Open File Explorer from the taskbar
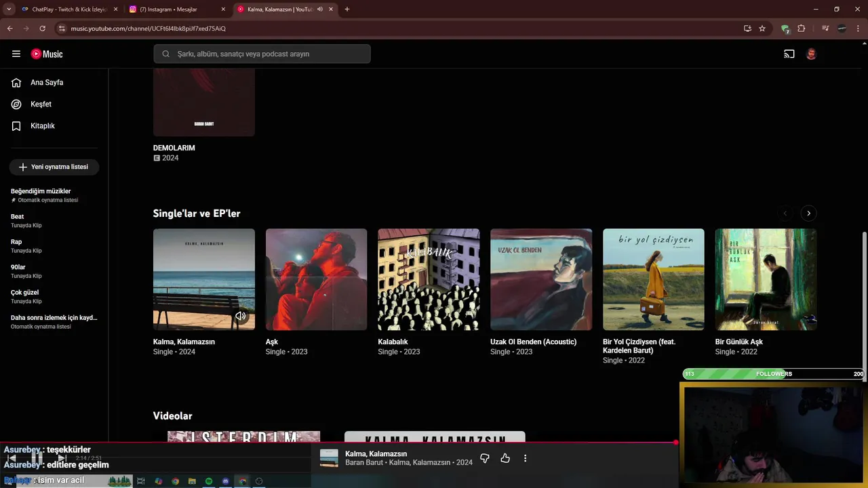The image size is (868, 488). click(x=192, y=481)
